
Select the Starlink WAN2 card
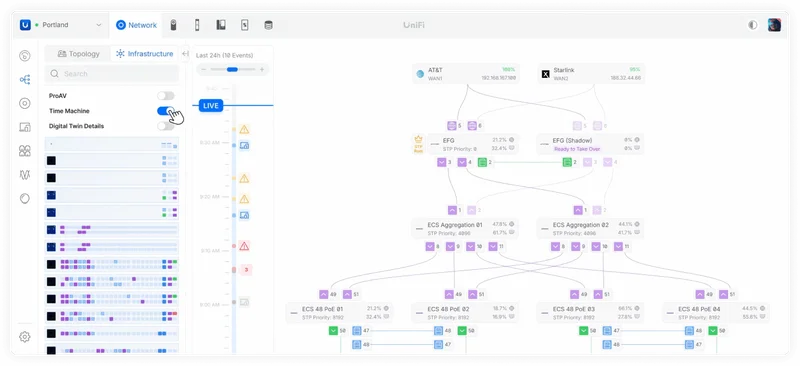(x=591, y=74)
